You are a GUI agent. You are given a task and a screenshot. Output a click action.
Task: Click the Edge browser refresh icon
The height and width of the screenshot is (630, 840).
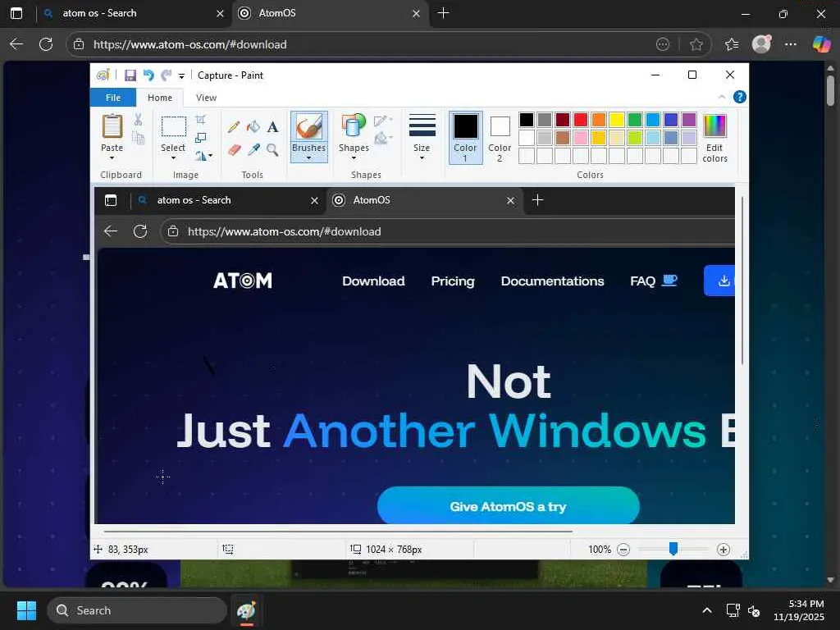point(46,44)
